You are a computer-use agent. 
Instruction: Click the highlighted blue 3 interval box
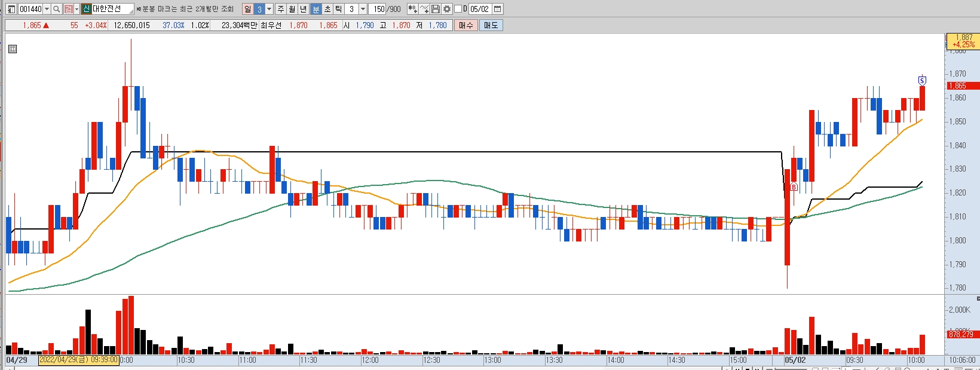(259, 9)
